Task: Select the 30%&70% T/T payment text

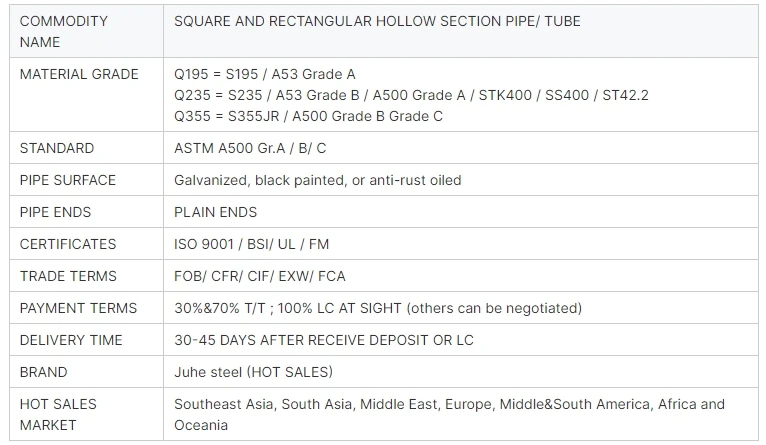Action: 377,308
